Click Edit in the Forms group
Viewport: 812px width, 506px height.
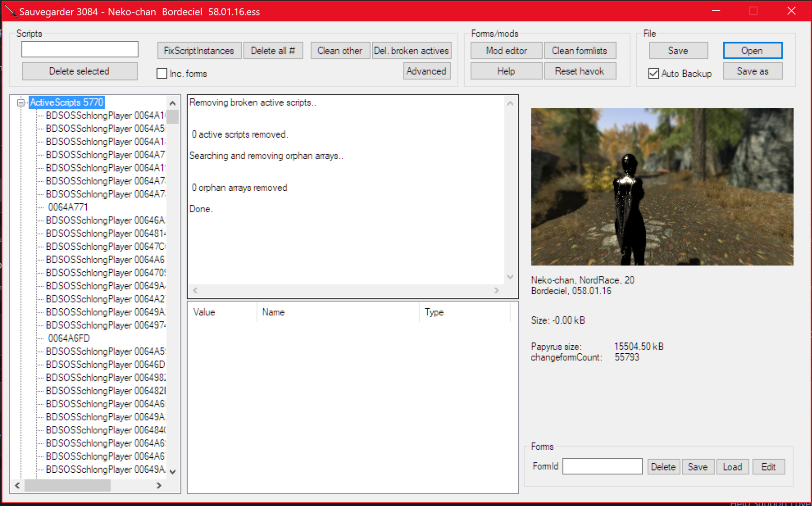[x=769, y=467]
